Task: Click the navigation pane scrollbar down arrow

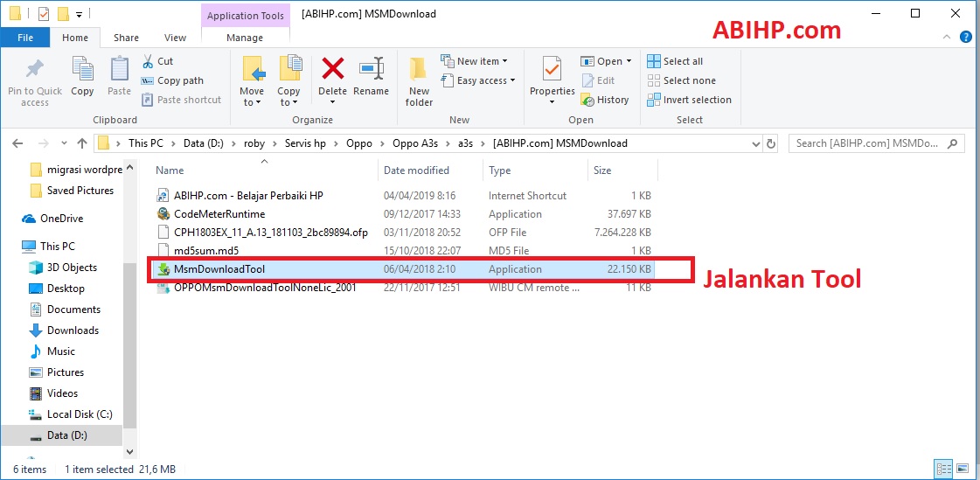Action: coord(130,451)
